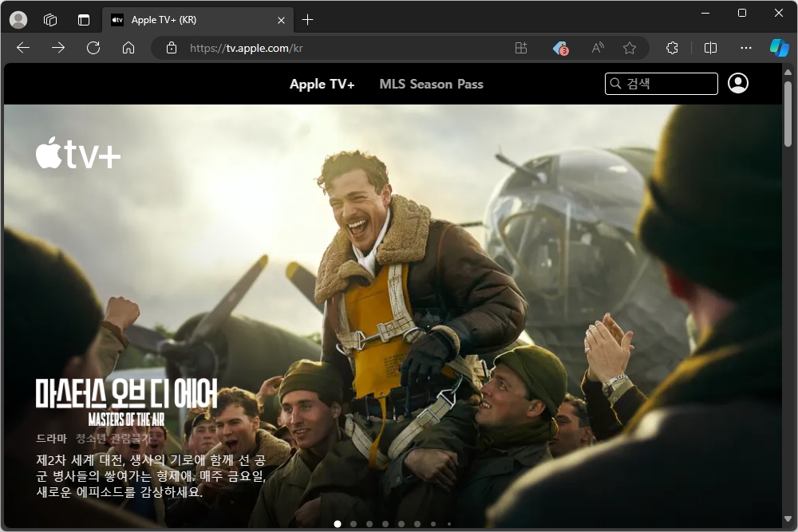Jump to the sixth carousel slide dot
The height and width of the screenshot is (532, 798).
417,524
